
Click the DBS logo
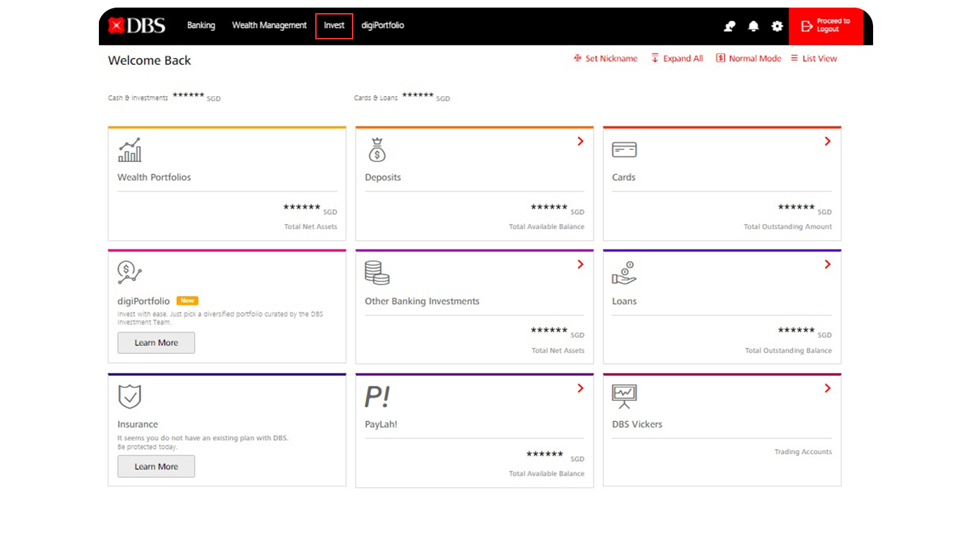point(137,26)
